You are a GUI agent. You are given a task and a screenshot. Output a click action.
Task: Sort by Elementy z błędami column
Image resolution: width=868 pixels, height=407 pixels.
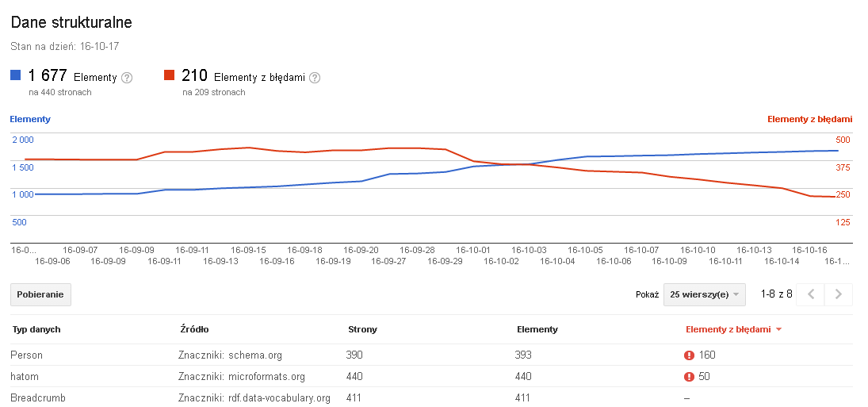click(x=728, y=329)
